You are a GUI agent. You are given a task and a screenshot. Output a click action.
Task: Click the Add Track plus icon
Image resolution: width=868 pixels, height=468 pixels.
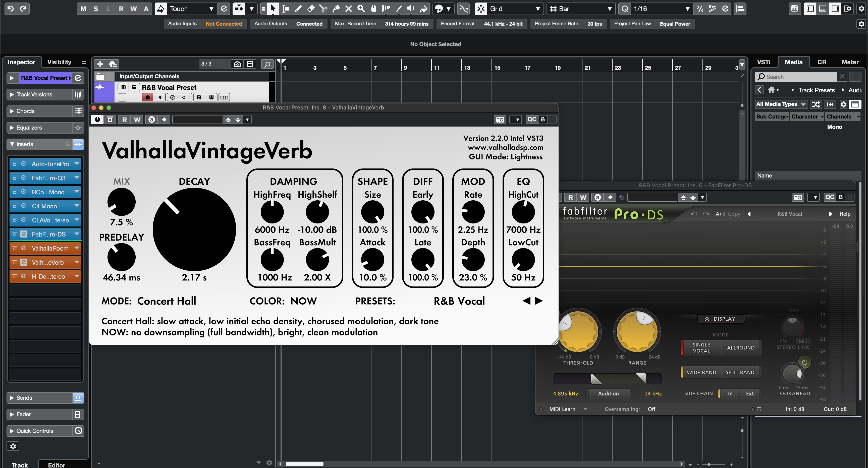click(100, 64)
